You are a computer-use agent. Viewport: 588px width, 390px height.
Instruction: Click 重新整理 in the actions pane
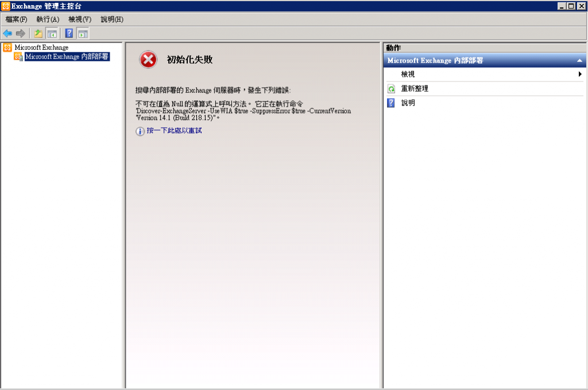(415, 89)
